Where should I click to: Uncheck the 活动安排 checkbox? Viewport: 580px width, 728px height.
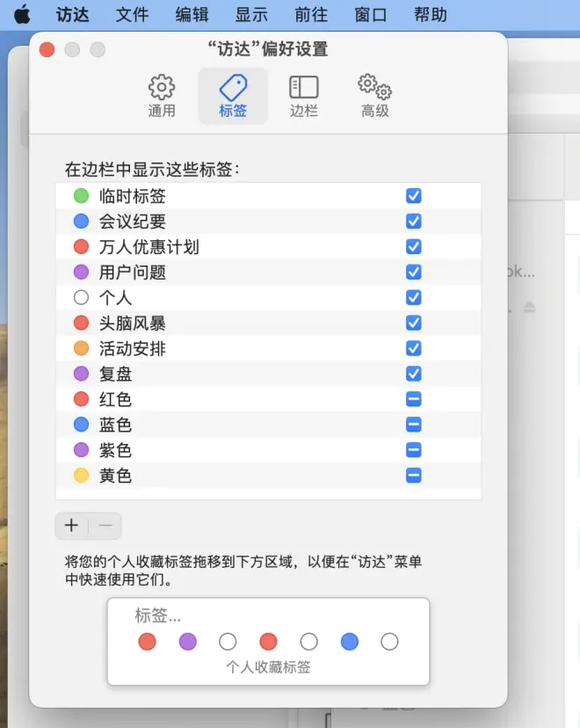point(413,348)
